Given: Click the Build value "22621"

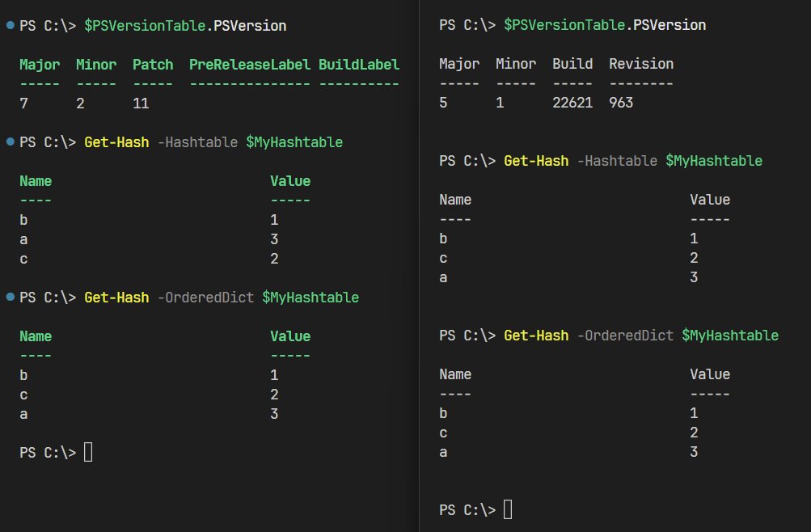Looking at the screenshot, I should (572, 103).
